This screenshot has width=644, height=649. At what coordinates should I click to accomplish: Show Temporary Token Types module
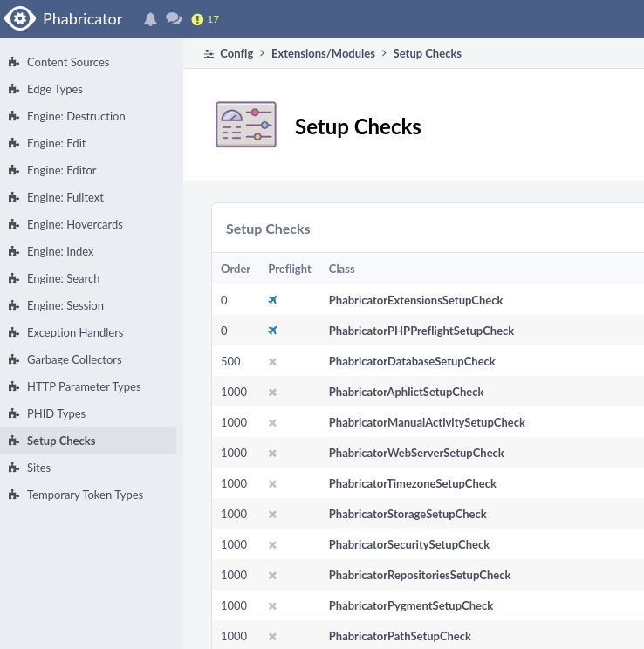coord(85,495)
